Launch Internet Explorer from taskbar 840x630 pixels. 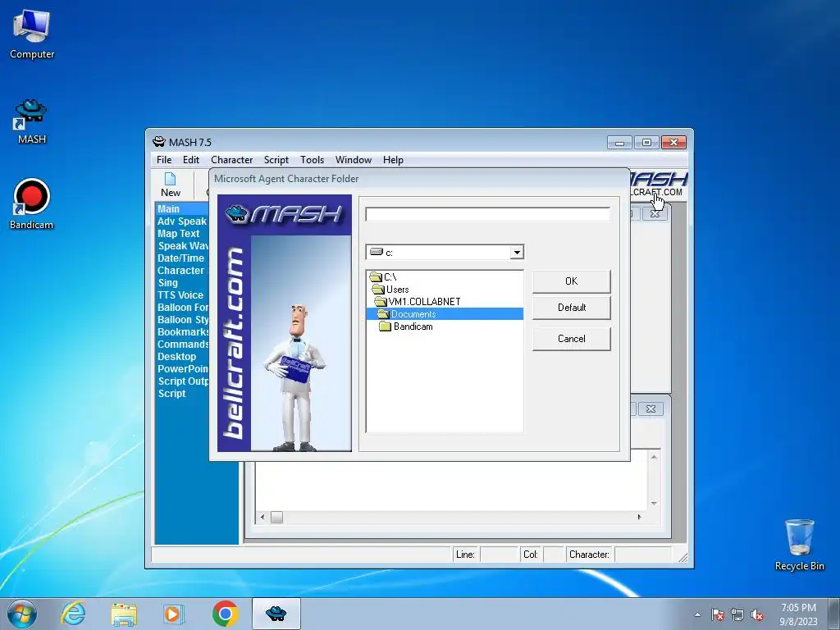tap(73, 614)
